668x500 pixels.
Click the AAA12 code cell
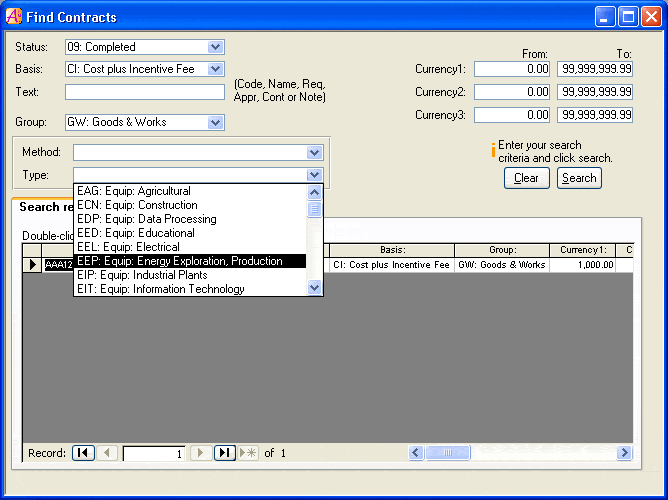tap(58, 264)
